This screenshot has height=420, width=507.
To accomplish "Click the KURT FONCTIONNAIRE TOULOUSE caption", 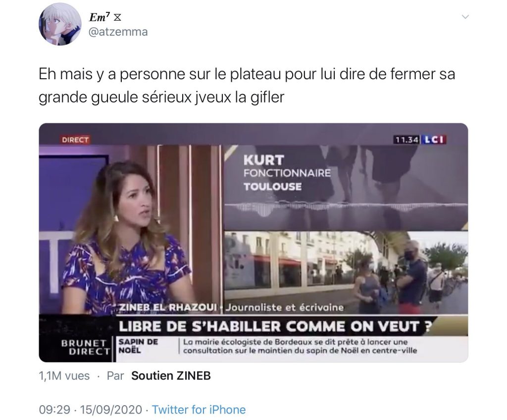I will tap(287, 173).
